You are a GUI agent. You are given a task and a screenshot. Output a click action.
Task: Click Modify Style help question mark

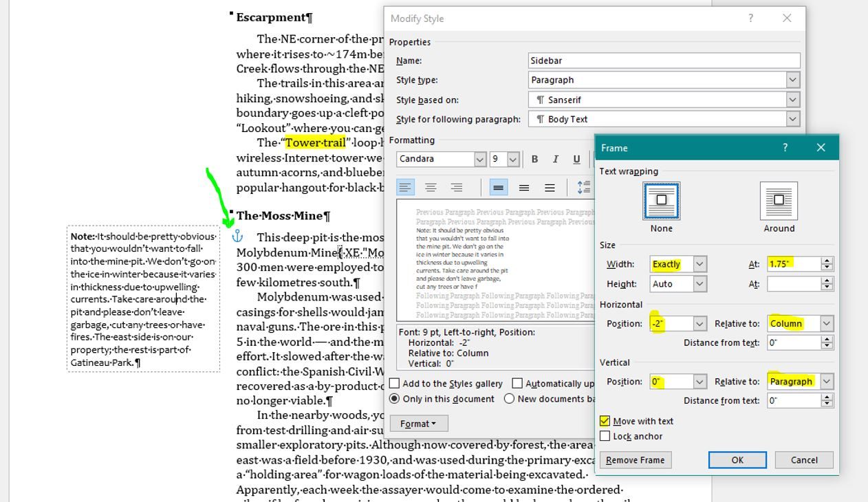click(x=750, y=19)
